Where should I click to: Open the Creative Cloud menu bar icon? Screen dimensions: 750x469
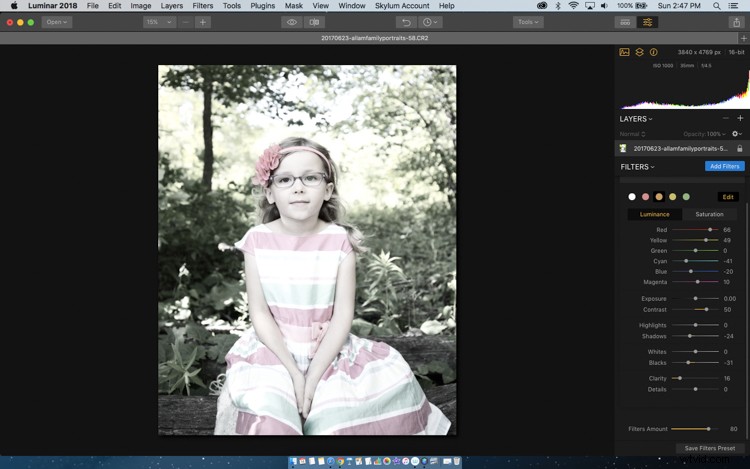(542, 6)
